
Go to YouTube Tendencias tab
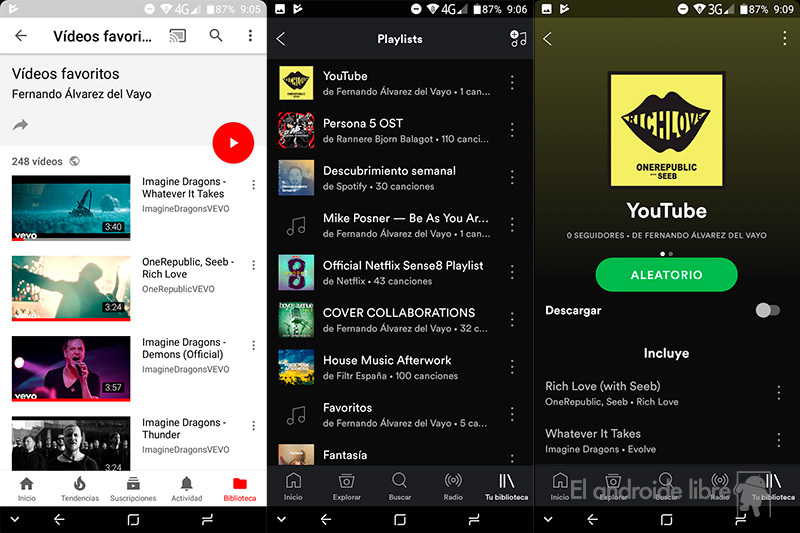point(80,489)
